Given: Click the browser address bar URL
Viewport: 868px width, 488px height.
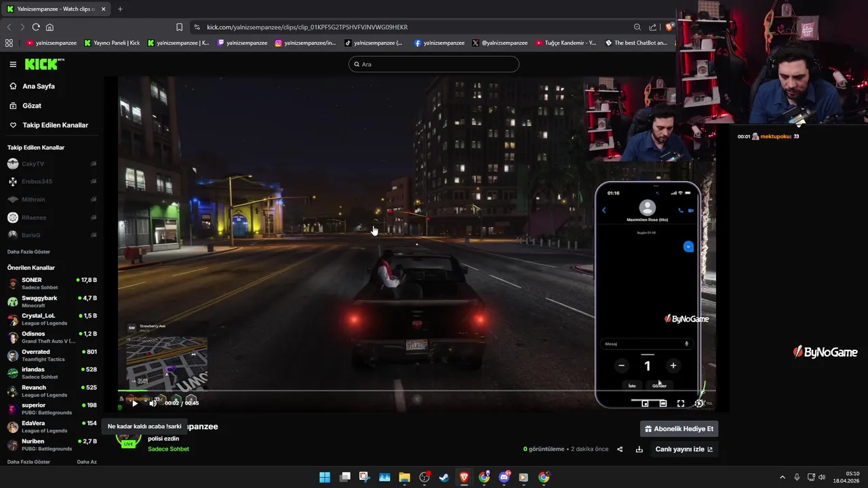Looking at the screenshot, I should click(307, 27).
